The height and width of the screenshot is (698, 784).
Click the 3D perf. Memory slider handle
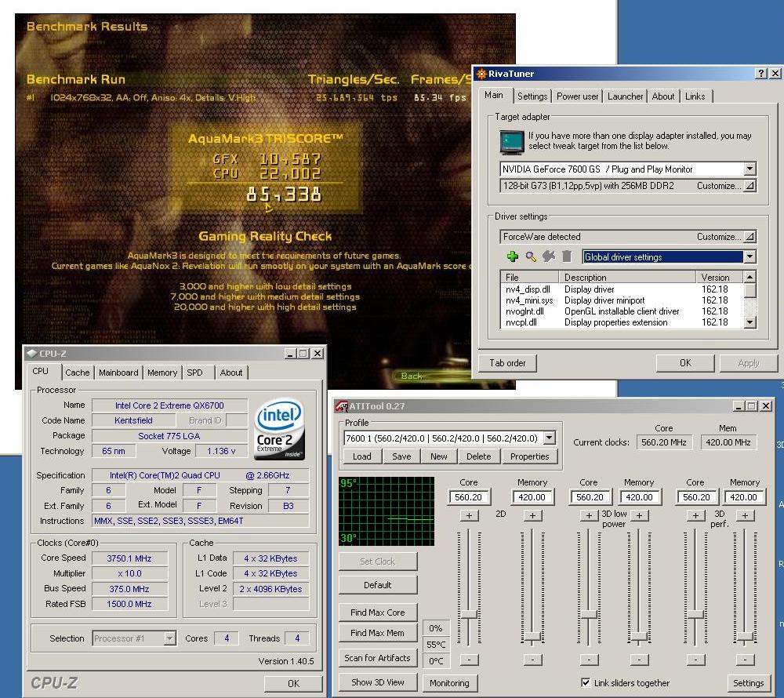click(745, 637)
